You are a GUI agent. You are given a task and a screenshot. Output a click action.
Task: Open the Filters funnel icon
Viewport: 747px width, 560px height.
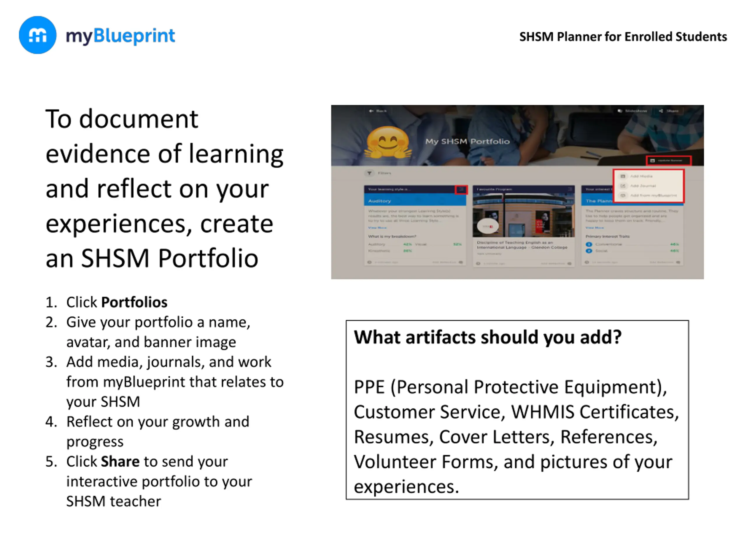click(369, 173)
